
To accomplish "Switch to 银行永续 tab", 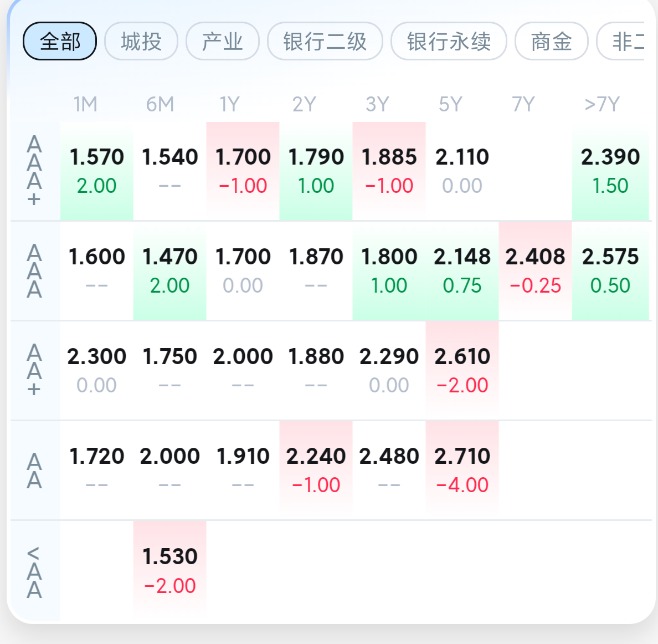I will [x=449, y=42].
